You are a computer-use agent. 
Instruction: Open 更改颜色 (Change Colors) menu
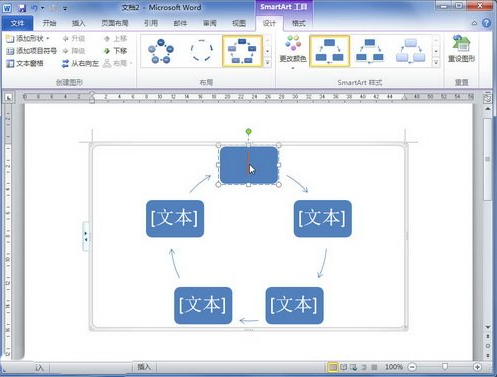(293, 52)
